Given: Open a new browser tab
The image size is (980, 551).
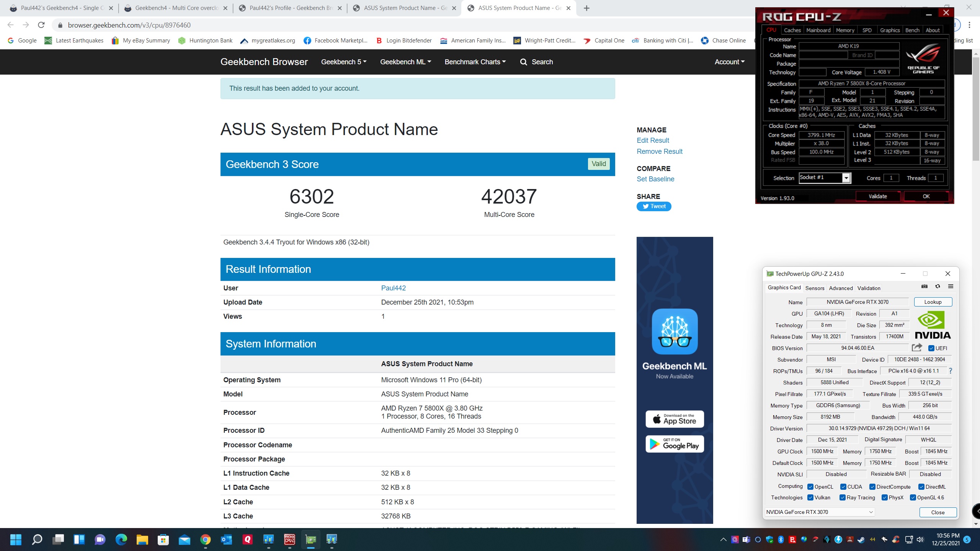Looking at the screenshot, I should 586,8.
